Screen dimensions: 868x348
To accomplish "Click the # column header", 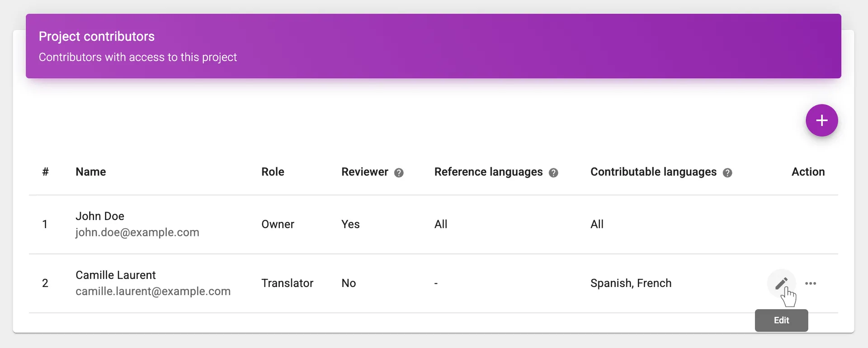I will 45,172.
